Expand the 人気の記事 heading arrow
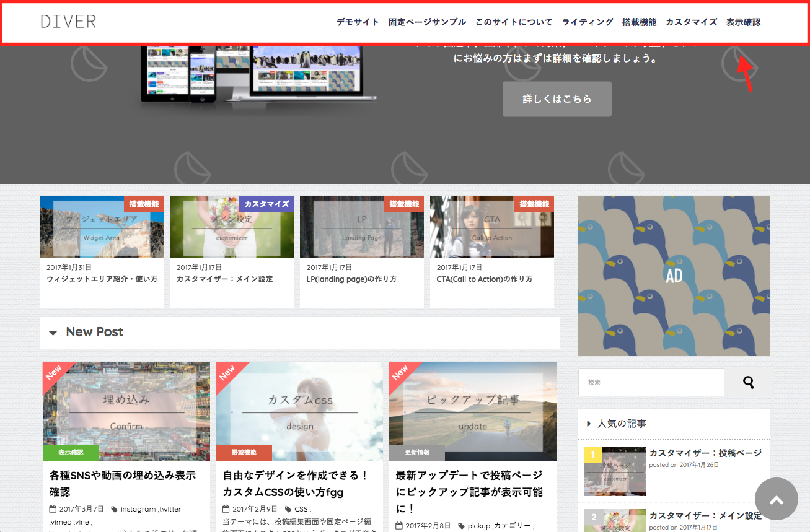 [589, 424]
